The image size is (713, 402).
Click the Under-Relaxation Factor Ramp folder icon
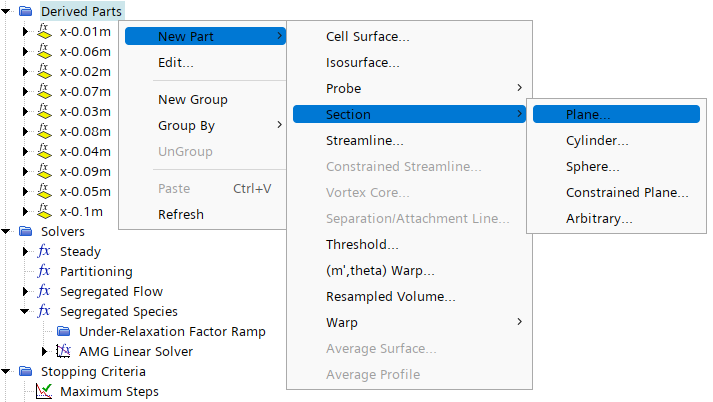(63, 331)
